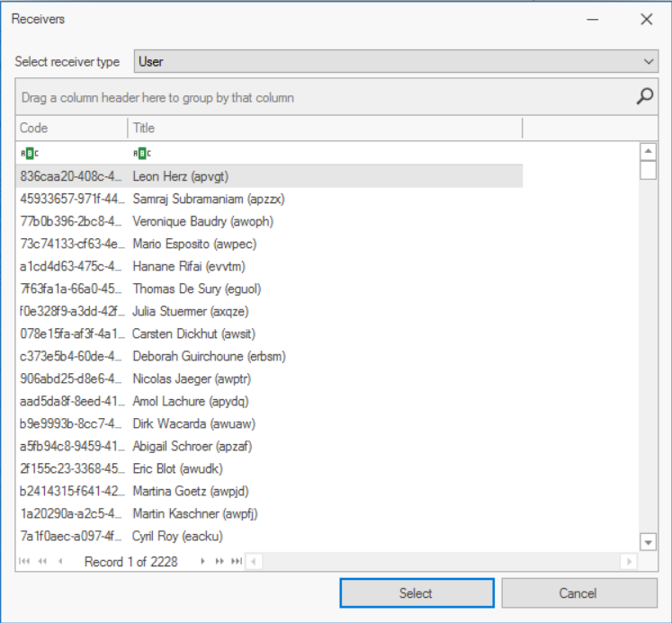The image size is (672, 623).
Task: Click code cell 77b0b396-2bc8-4...
Action: tap(72, 221)
